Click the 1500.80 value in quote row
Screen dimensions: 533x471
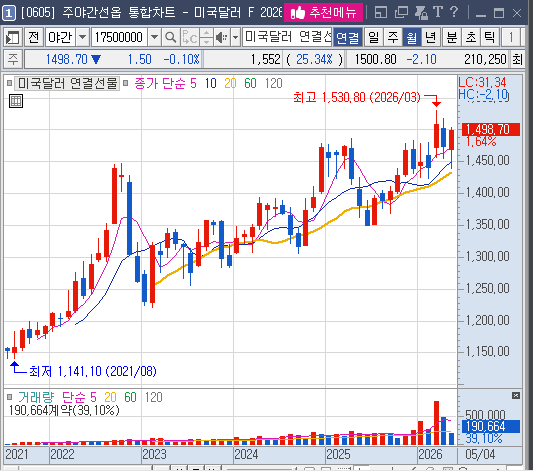pos(375,59)
